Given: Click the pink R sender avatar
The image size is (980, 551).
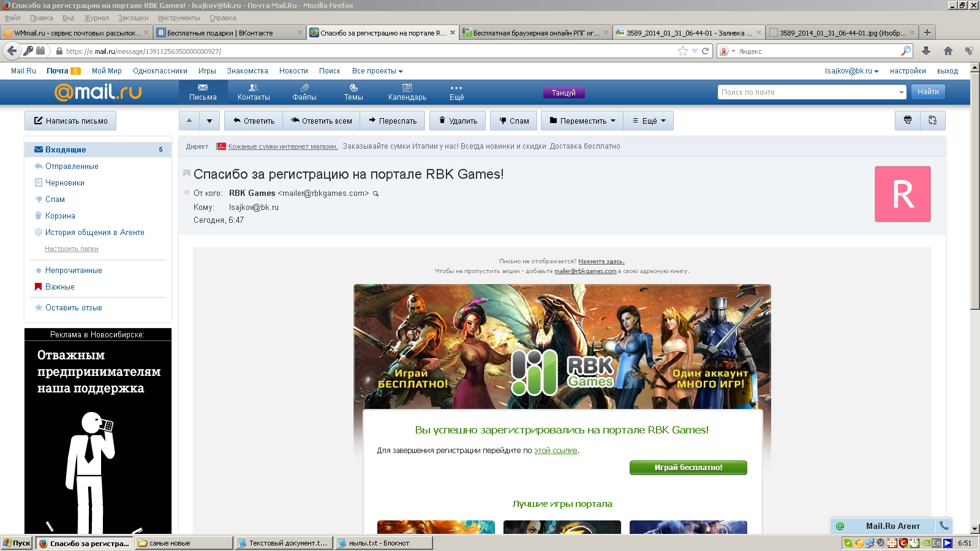Looking at the screenshot, I should [x=903, y=194].
